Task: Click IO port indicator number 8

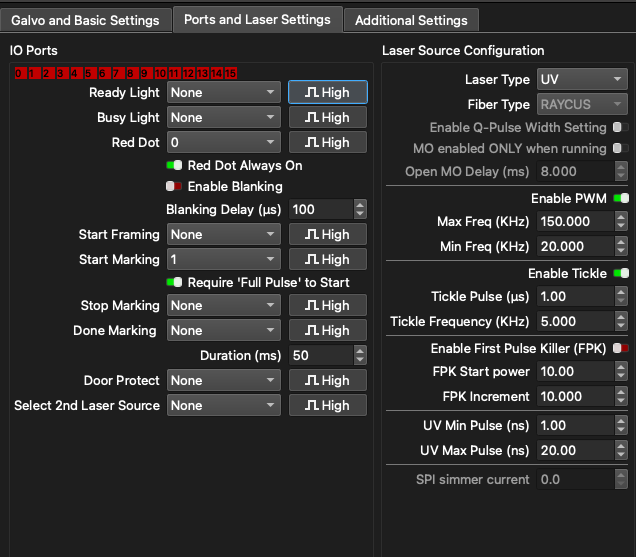Action: tap(132, 73)
